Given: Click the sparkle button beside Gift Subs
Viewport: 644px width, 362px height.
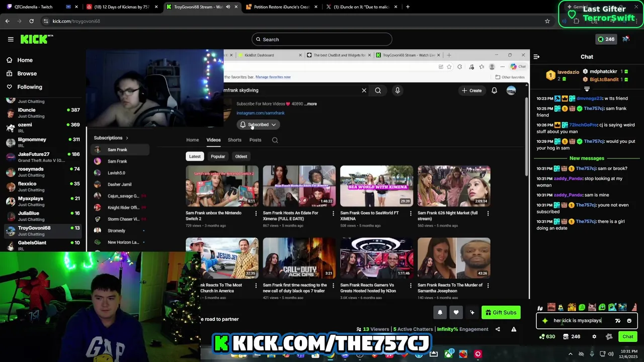Looking at the screenshot, I should pyautogui.click(x=472, y=313).
